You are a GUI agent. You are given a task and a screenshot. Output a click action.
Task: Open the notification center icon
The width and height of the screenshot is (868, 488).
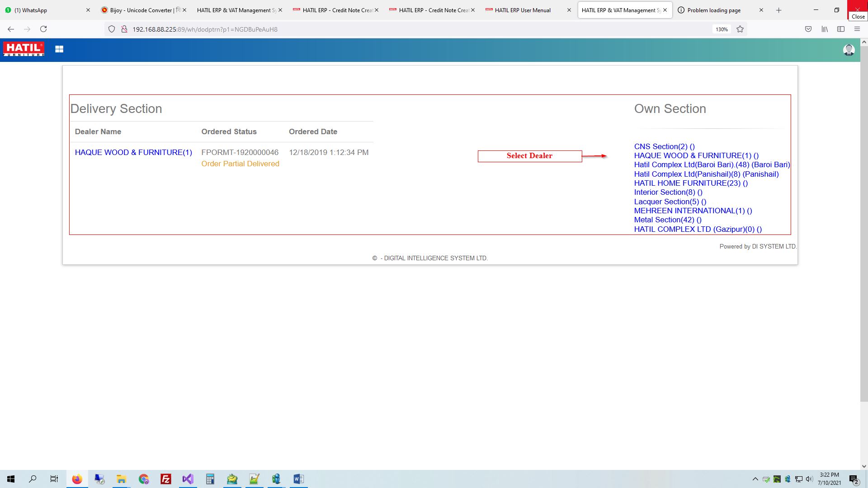coord(854,479)
